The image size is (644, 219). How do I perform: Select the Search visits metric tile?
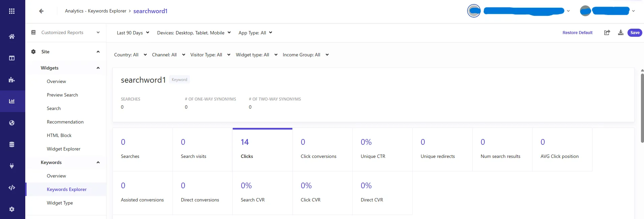click(x=202, y=149)
